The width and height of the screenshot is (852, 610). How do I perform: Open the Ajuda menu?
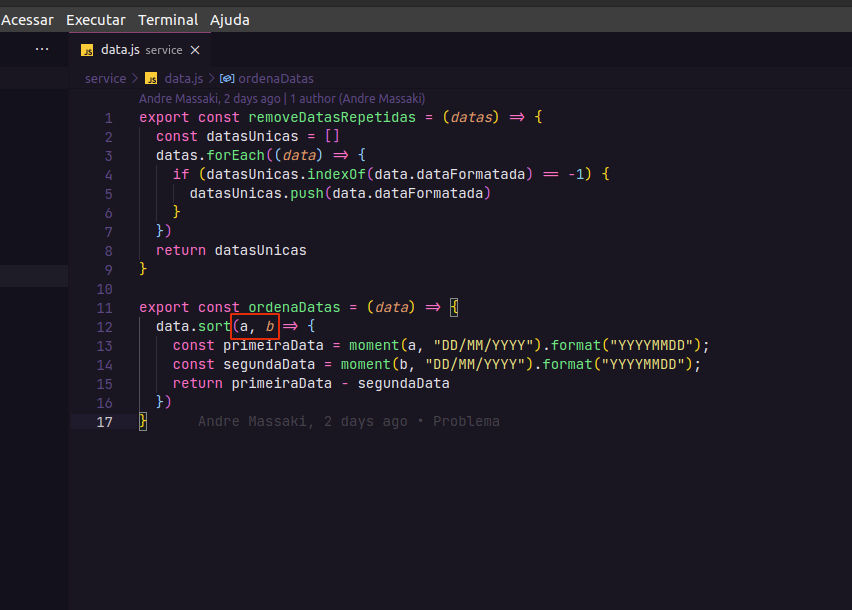click(230, 20)
